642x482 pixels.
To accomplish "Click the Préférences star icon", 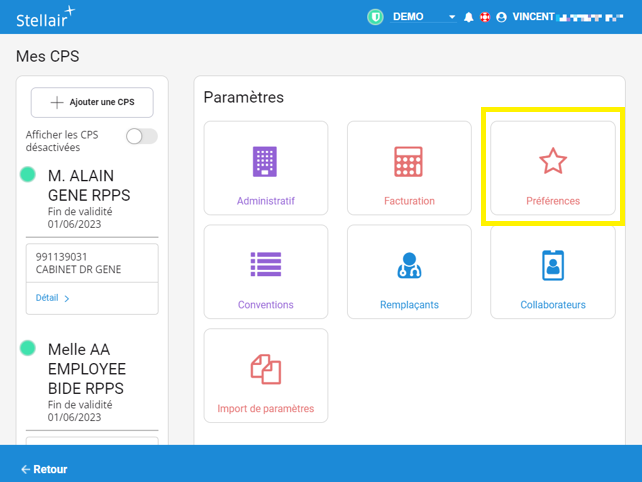I will 553,161.
